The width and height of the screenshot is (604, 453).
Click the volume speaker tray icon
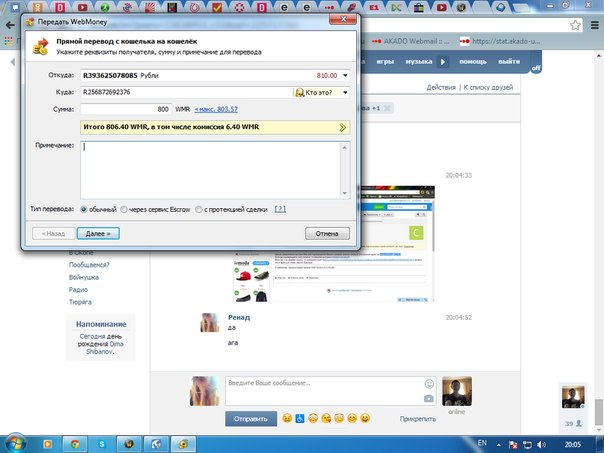coord(541,445)
